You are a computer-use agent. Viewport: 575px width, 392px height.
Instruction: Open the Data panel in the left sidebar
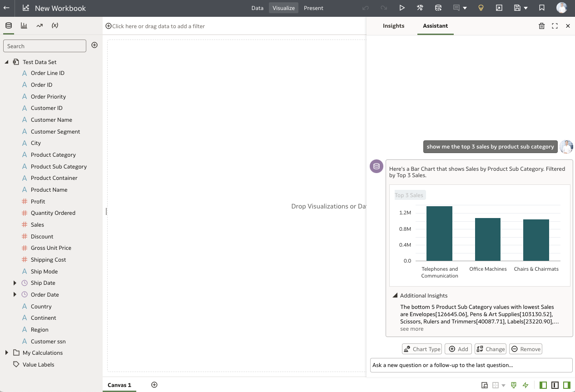coord(8,25)
